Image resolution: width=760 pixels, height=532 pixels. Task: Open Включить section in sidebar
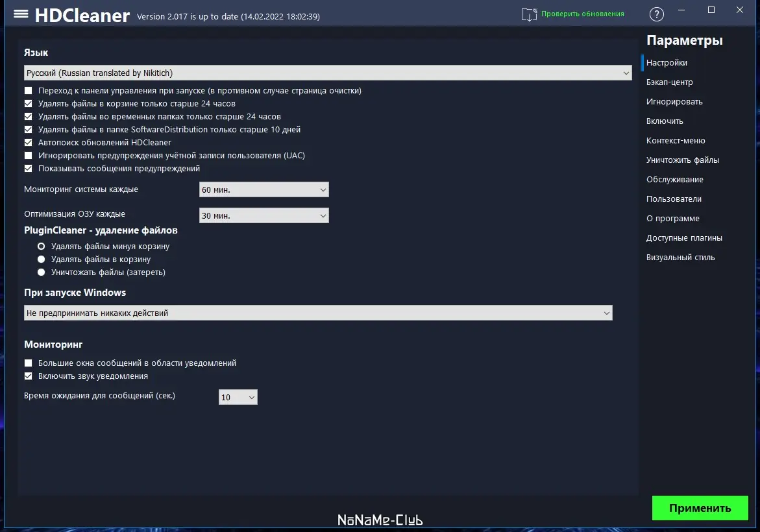[x=665, y=121]
